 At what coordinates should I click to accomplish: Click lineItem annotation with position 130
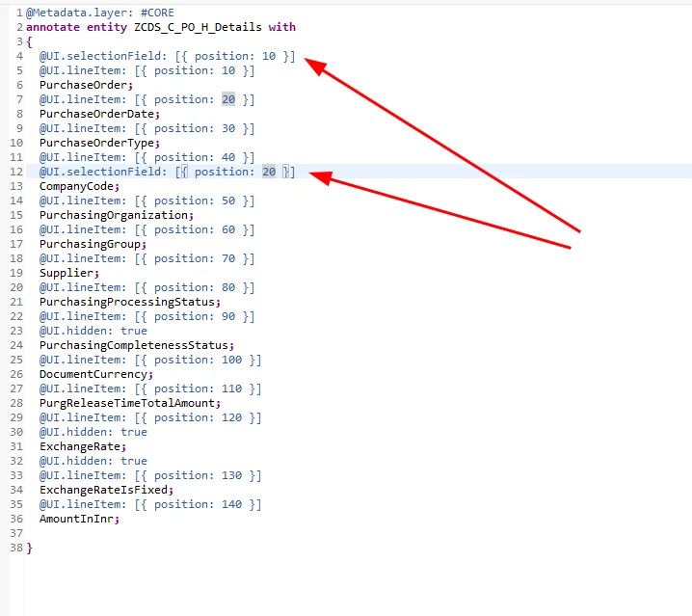coord(150,475)
